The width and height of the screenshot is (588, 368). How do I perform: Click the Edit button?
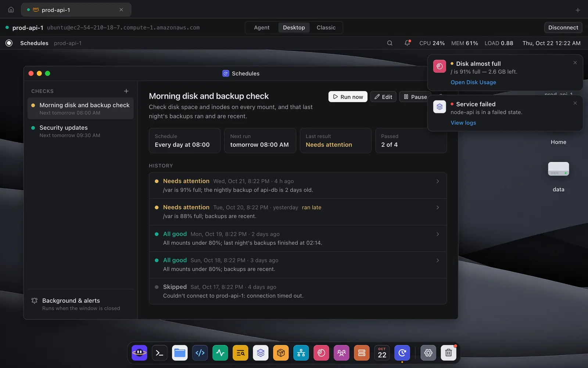click(x=383, y=97)
